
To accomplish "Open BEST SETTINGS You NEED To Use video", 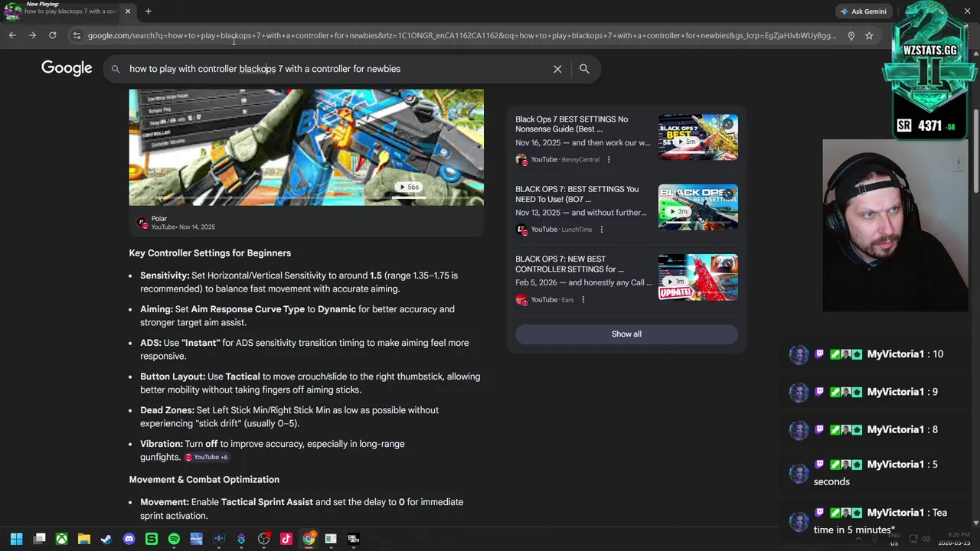I will coord(577,194).
